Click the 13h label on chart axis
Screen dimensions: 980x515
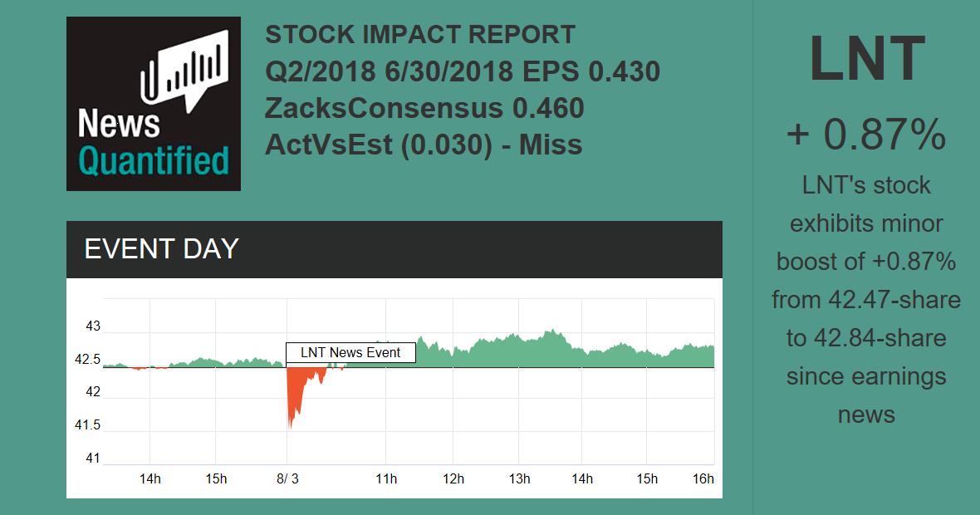pos(519,478)
